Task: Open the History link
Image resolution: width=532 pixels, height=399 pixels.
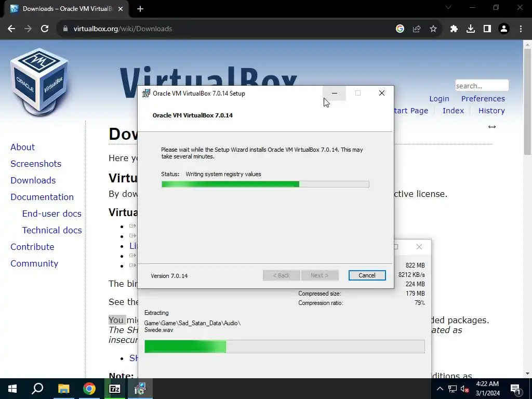Action: (491, 111)
